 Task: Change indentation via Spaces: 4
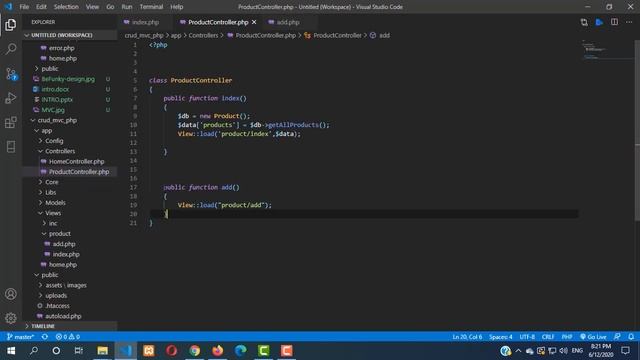[x=500, y=337]
